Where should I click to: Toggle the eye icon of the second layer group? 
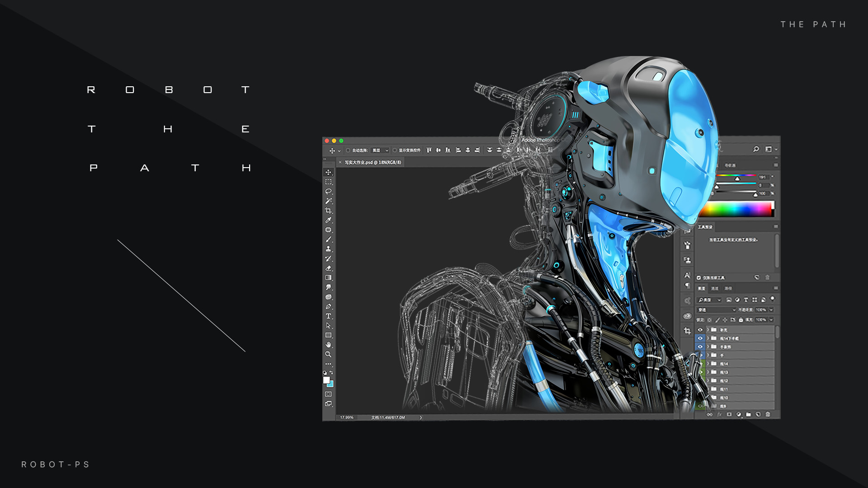pos(700,338)
